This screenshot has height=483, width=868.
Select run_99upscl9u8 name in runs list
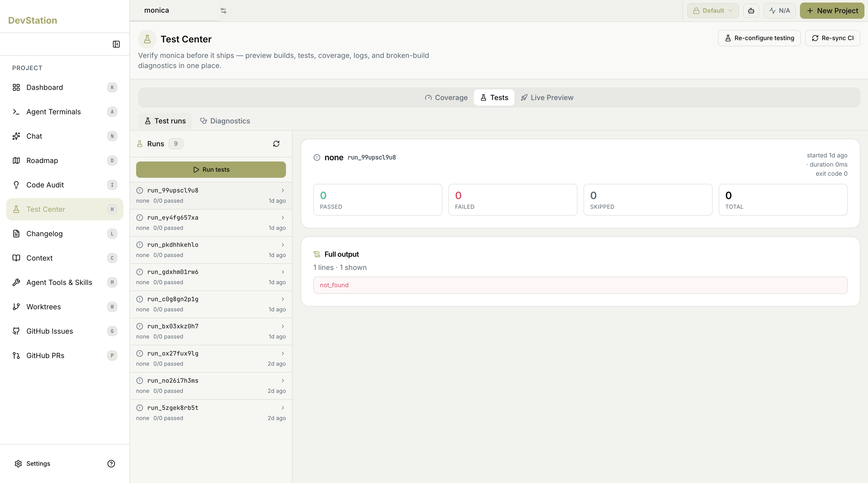(x=173, y=190)
